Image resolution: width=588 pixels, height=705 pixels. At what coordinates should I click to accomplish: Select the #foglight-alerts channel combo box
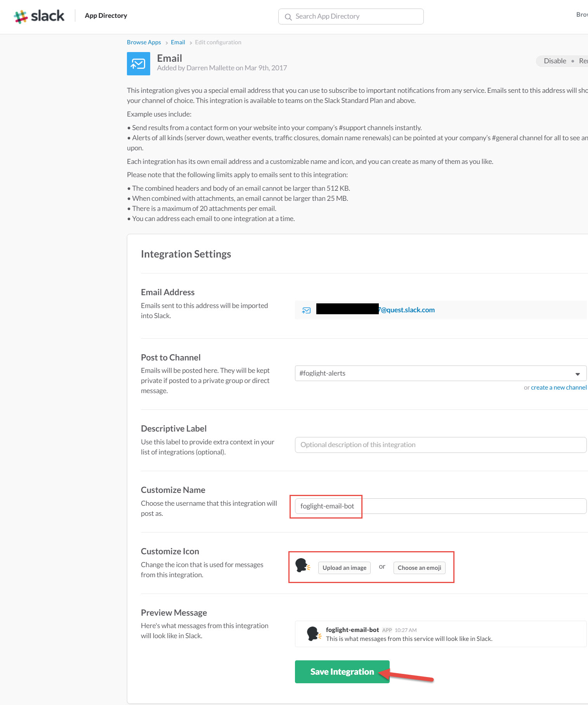click(x=435, y=373)
